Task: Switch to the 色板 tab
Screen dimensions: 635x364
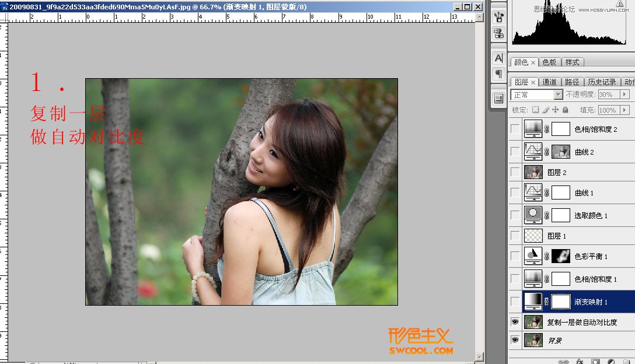Action: (549, 62)
